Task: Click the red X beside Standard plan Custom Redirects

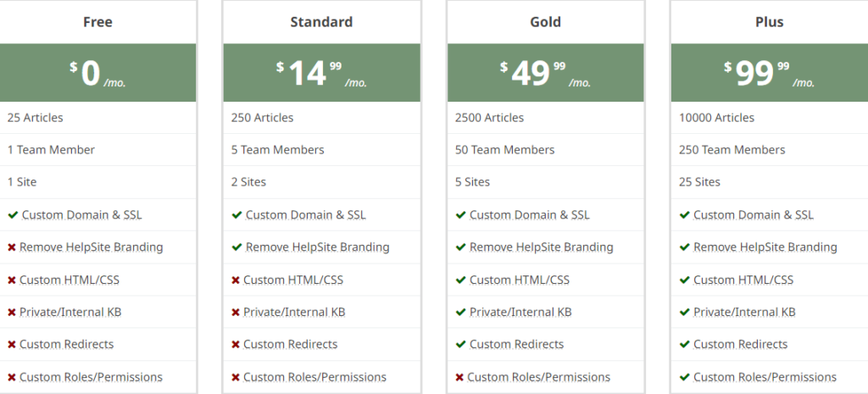Action: [x=236, y=345]
